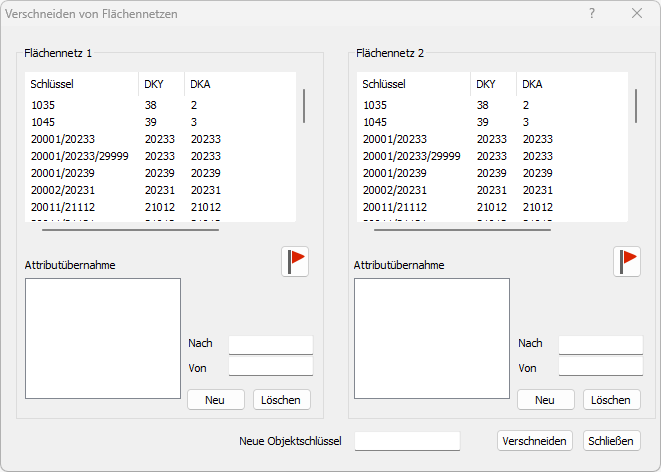The image size is (661, 472).
Task: Click vertical scrollbar of Flächennetz 1 list
Action: coord(304,105)
